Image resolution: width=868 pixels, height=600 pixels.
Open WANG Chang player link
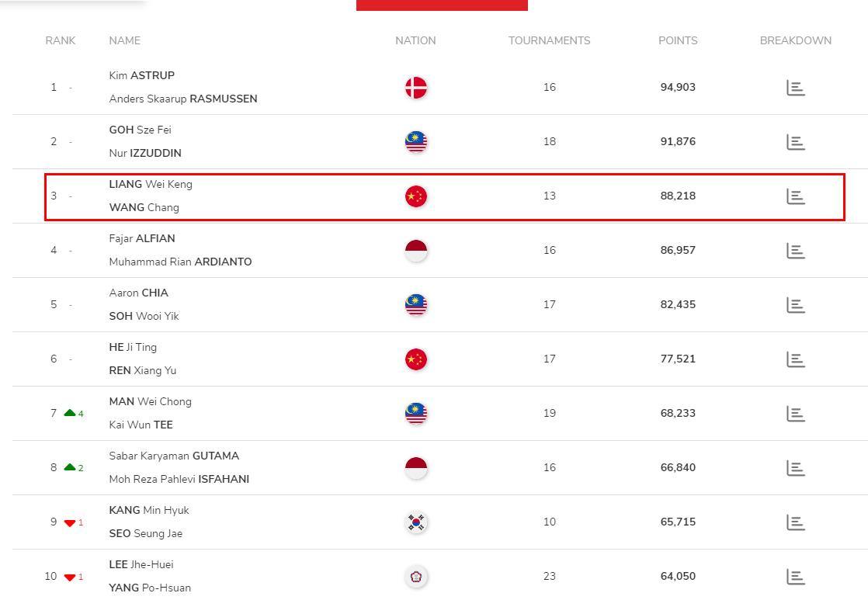click(144, 207)
